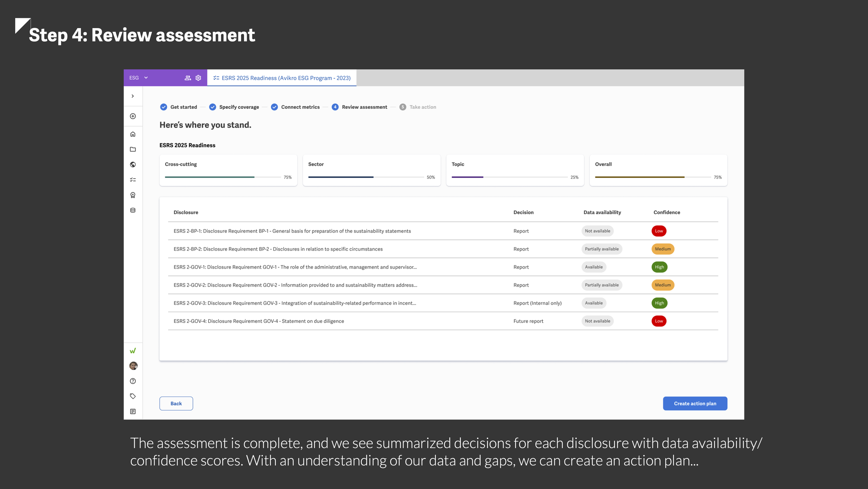Click the Topic progress bar

[x=510, y=177]
